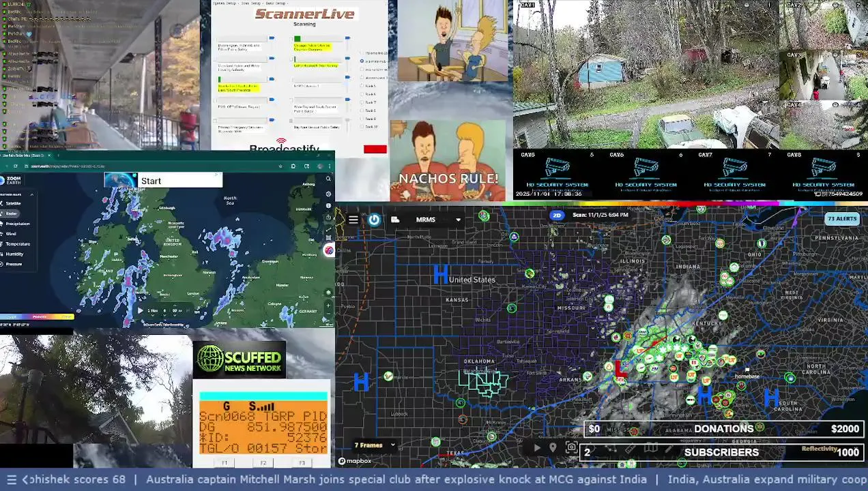Select the Wind layer in Zoom Earth
Viewport: 868px width, 491px height.
11,234
